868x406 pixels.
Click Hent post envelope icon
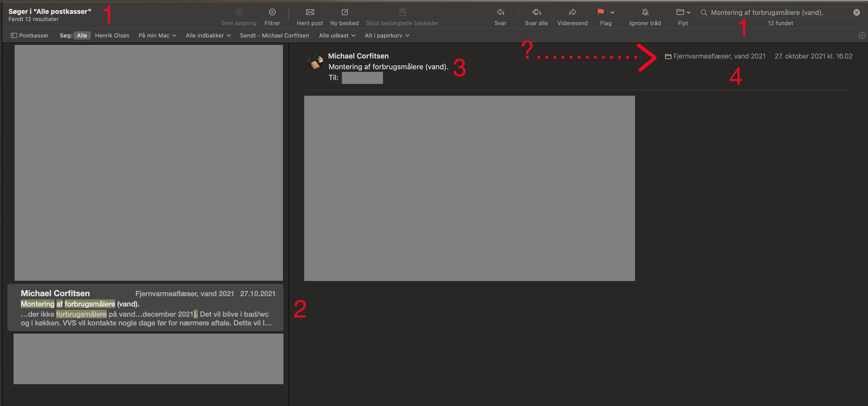pyautogui.click(x=310, y=13)
